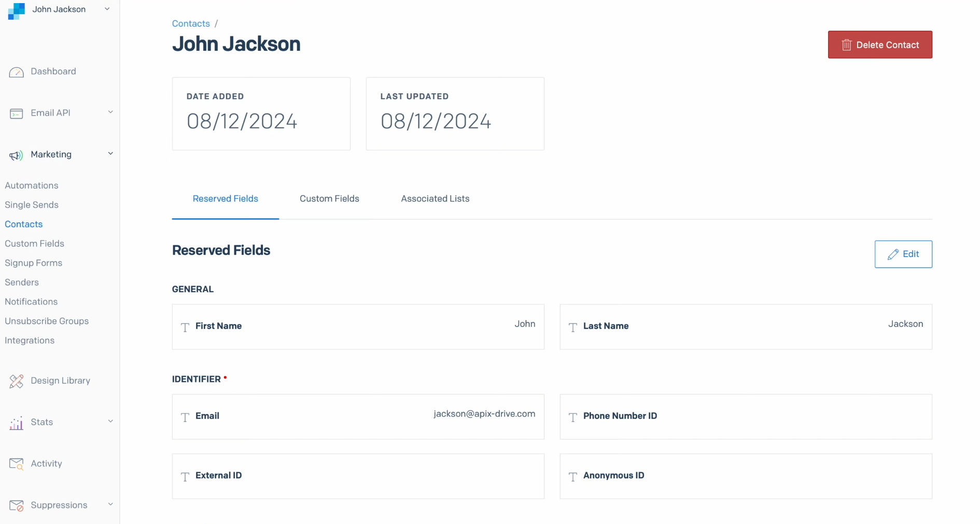Select the Email field row

[358, 417]
